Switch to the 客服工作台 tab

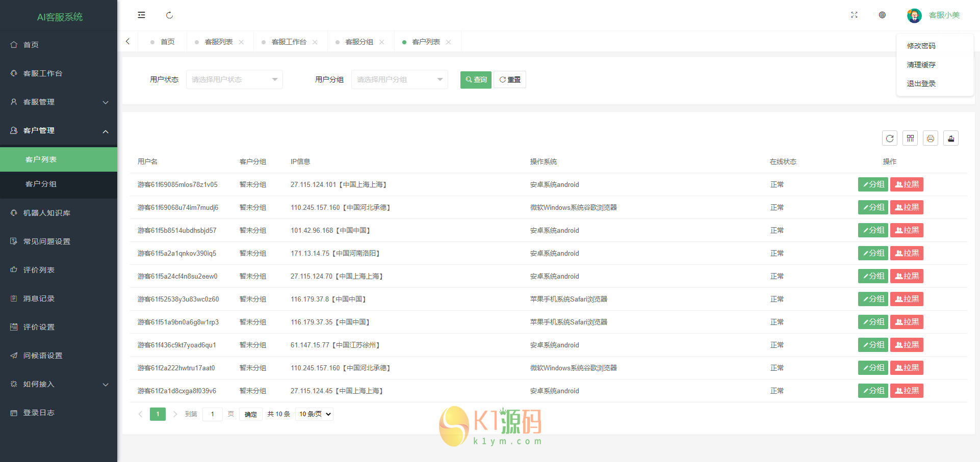coord(289,42)
